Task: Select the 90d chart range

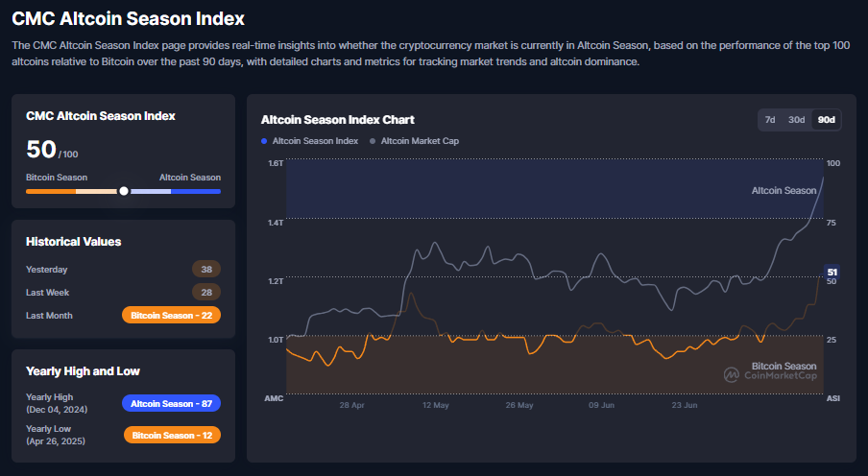Action: [826, 120]
